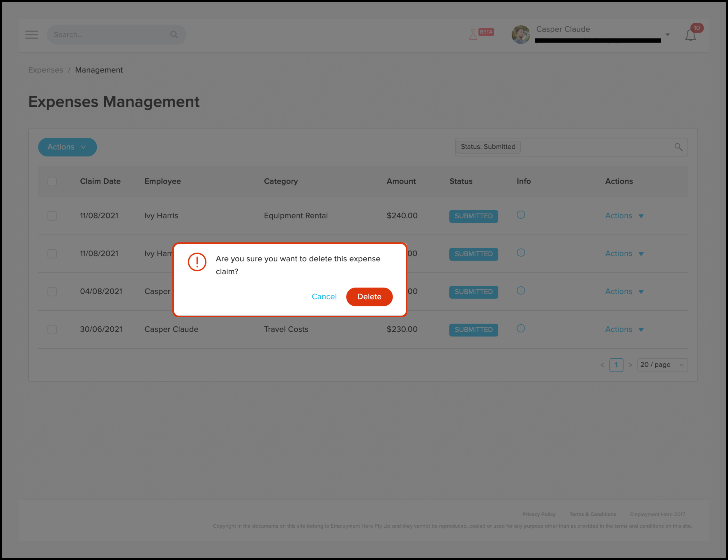Click info icon for 04/08/2021 claim
The height and width of the screenshot is (560, 728).
[521, 291]
